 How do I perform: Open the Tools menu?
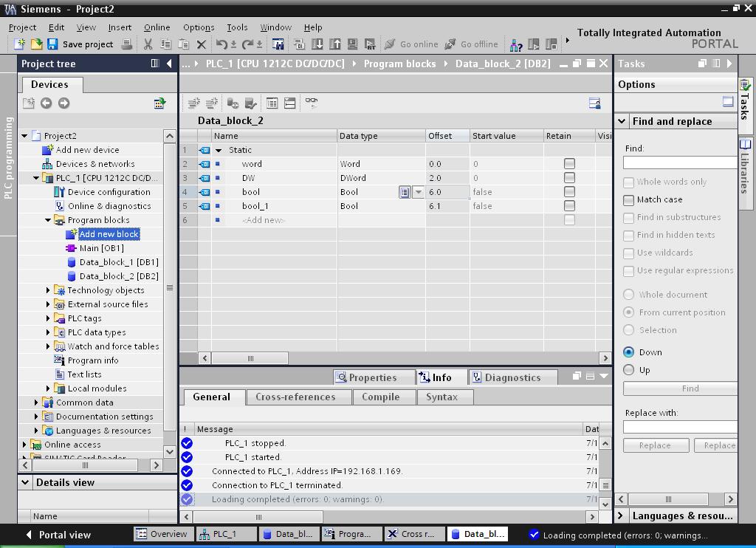tap(237, 27)
